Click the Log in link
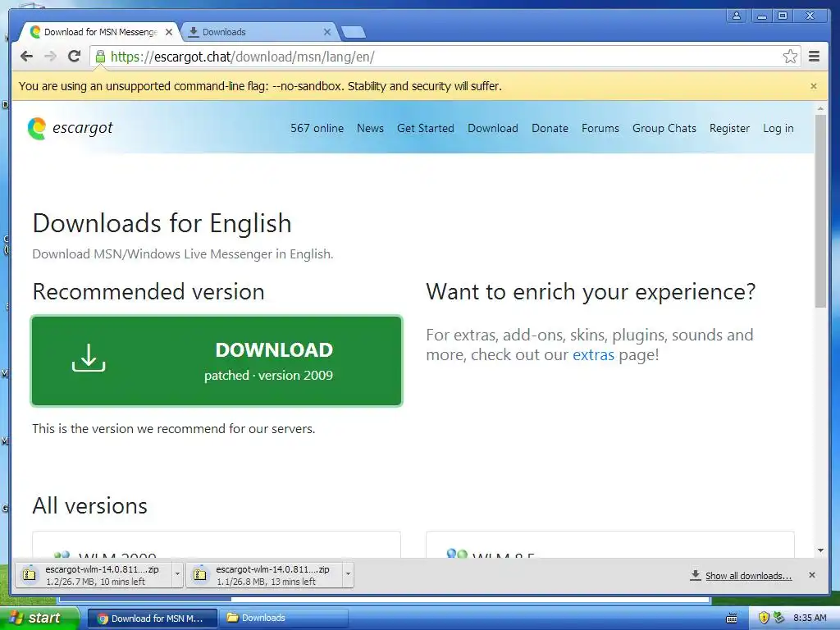Viewport: 840px width, 630px height. click(x=778, y=129)
